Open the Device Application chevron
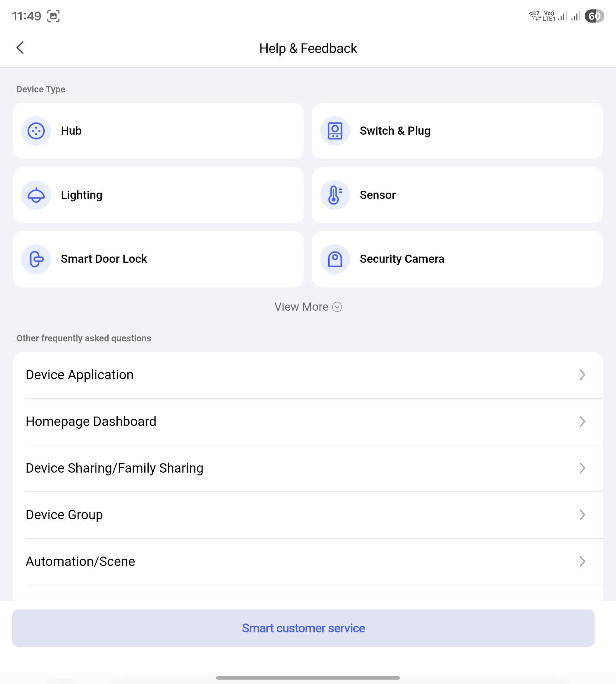The height and width of the screenshot is (684, 616). click(582, 375)
